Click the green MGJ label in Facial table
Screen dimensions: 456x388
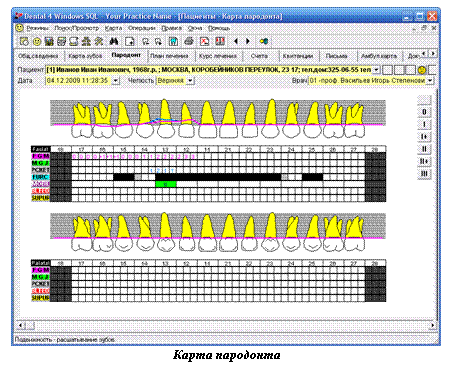[40, 163]
